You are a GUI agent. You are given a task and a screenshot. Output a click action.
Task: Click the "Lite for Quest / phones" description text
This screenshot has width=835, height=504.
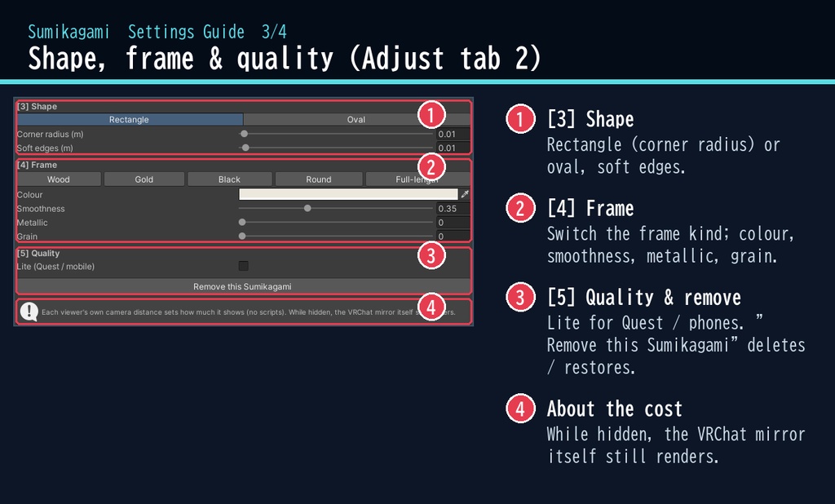676,345
